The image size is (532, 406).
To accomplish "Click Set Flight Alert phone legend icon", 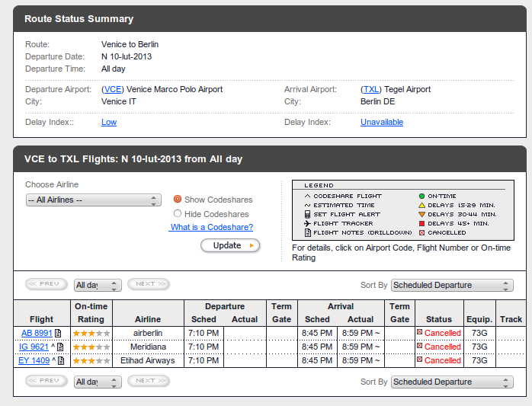I will (307, 214).
